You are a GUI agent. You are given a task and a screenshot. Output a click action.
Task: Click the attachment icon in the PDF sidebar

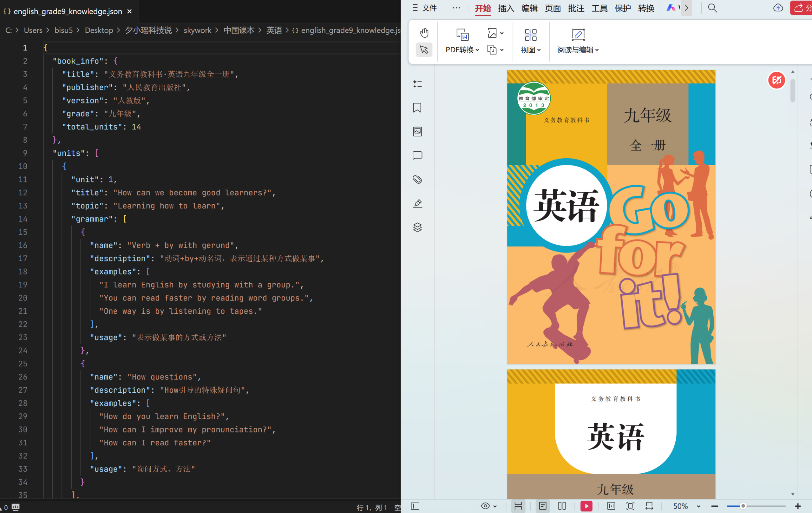417,180
